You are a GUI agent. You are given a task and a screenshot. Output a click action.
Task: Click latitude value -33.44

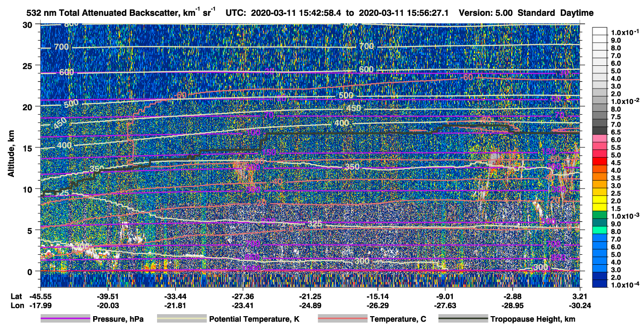(x=175, y=296)
